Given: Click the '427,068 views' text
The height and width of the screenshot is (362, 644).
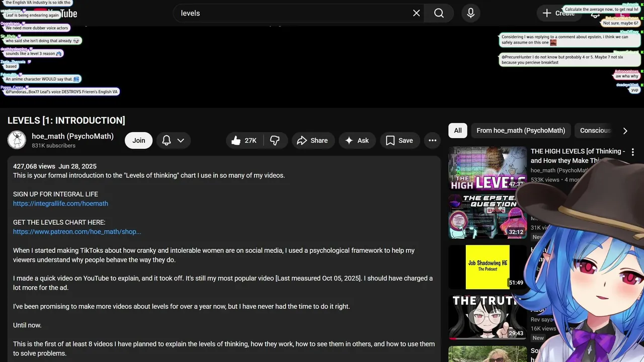Looking at the screenshot, I should click(34, 166).
